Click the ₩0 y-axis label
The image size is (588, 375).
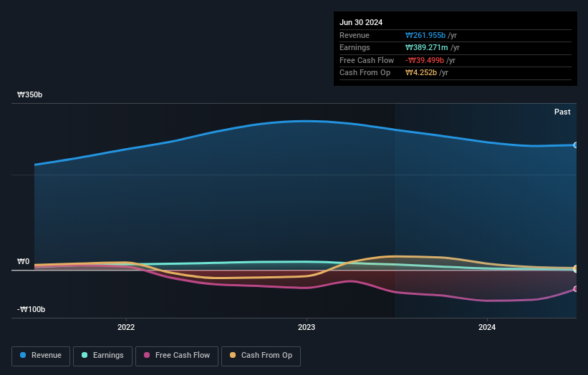point(23,261)
